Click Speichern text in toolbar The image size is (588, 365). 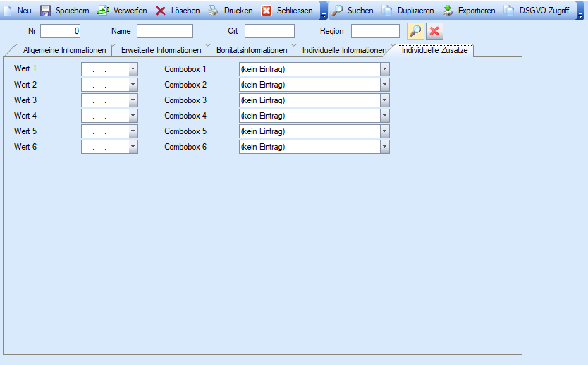(73, 11)
